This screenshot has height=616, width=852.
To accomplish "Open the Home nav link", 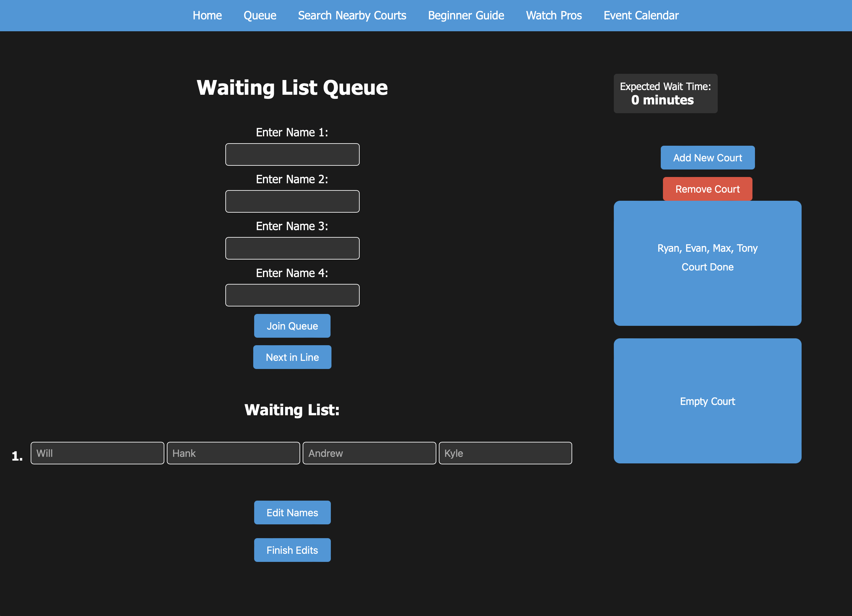I will [207, 15].
